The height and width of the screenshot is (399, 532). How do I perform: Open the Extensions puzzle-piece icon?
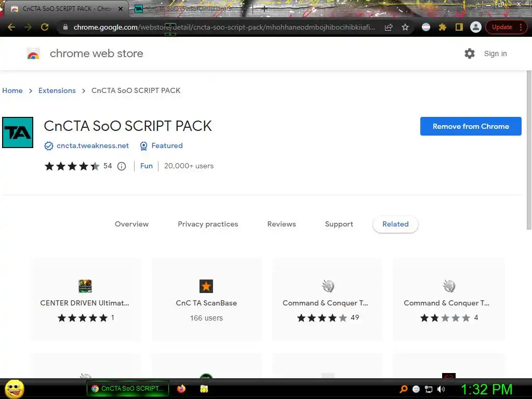(x=443, y=27)
